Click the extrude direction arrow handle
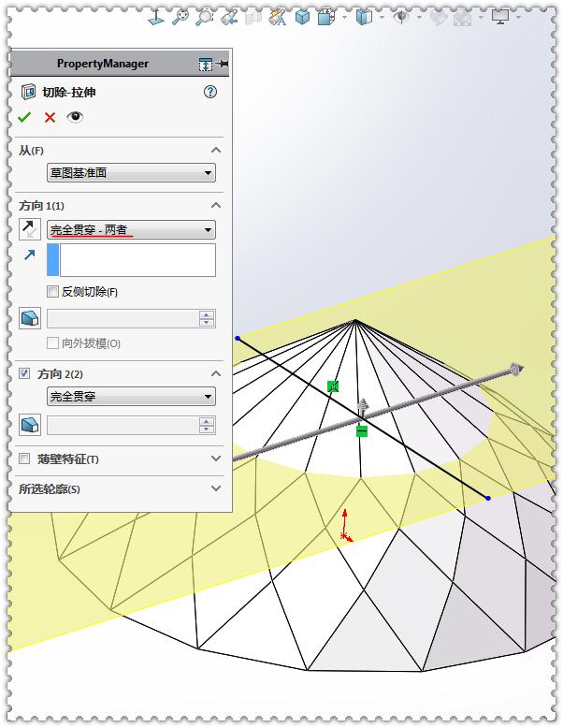563x728 pixels. point(515,370)
